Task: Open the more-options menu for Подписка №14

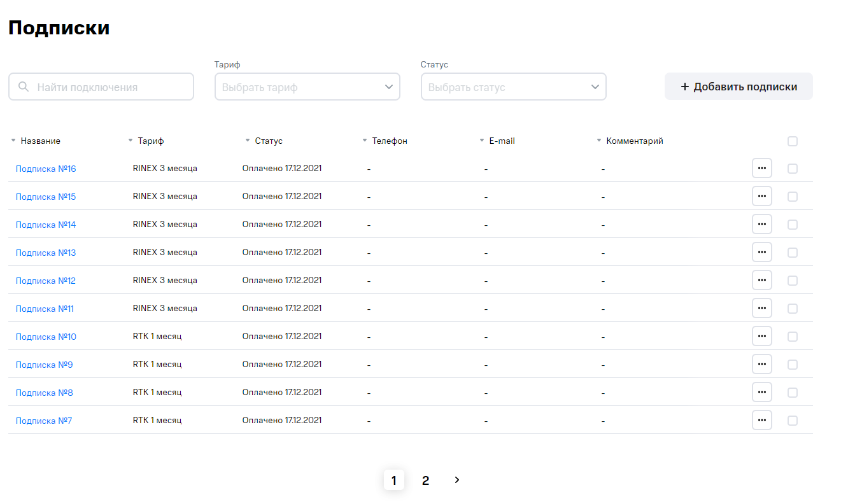Action: (x=762, y=224)
